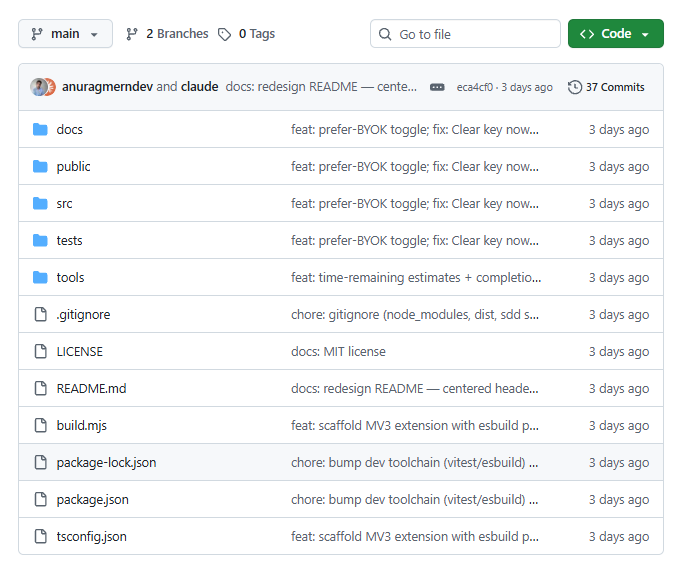Click the tags icon next to 0 Tags
Screen dimensions: 690x567
pos(224,34)
